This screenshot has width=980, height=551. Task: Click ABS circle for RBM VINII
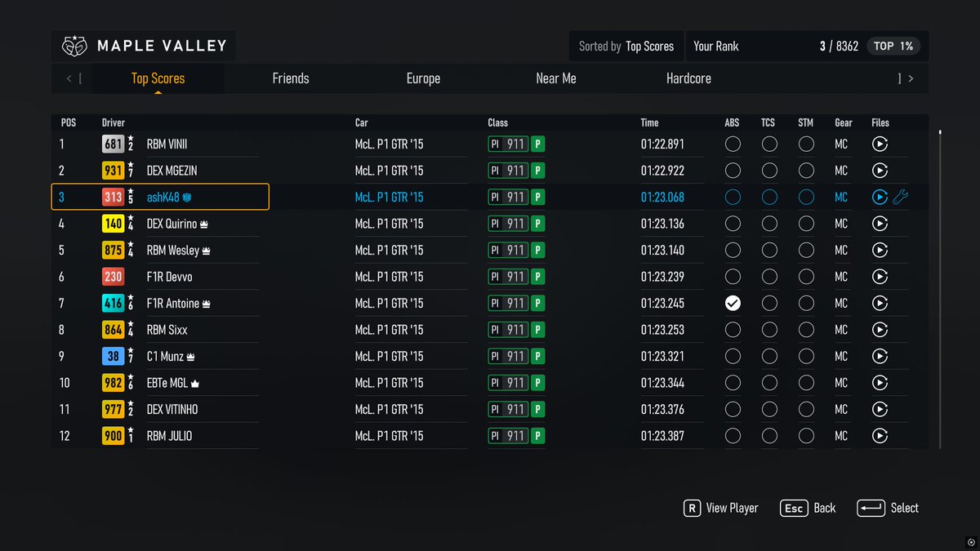733,144
